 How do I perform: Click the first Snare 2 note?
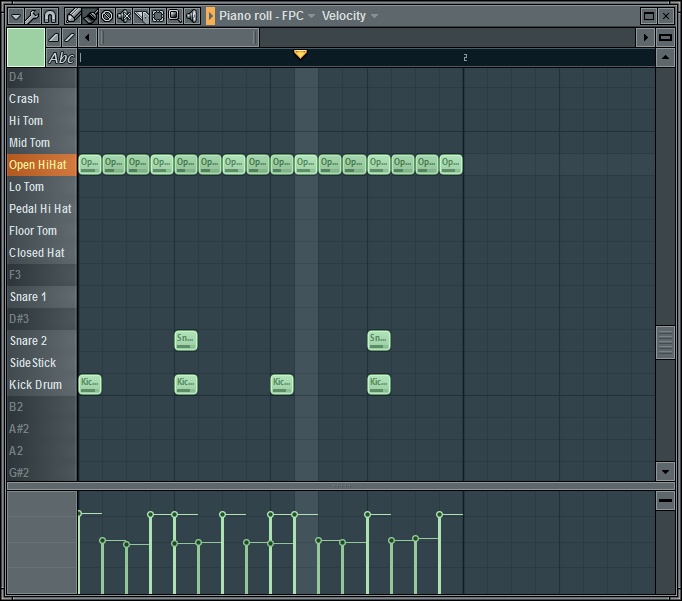tap(186, 341)
